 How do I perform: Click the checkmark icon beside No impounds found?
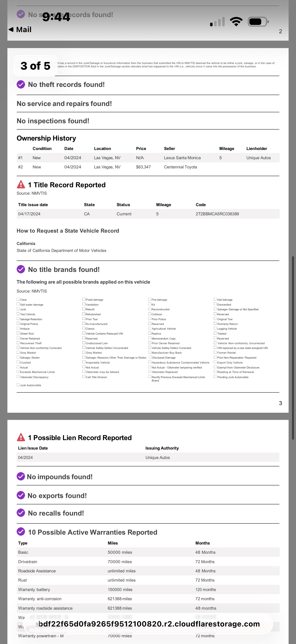21,476
